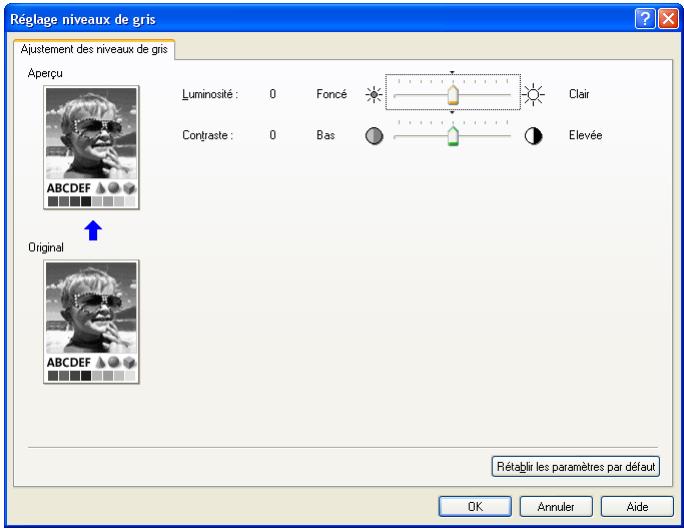Click the Contraste slider thumb

click(453, 136)
